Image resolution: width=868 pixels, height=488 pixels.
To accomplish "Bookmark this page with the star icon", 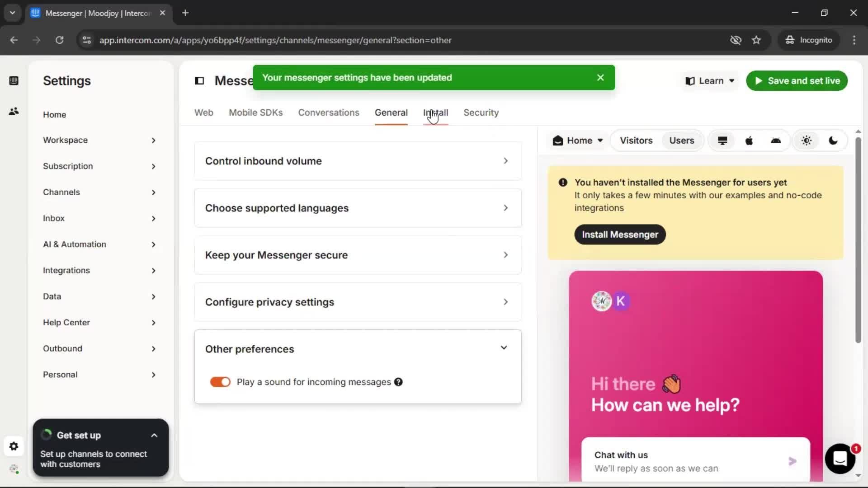I will coord(756,40).
